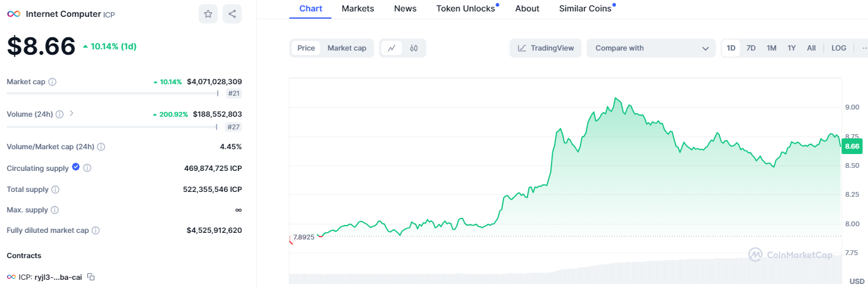Viewport: 868px width, 287px height.
Task: Switch to line chart view
Action: click(392, 48)
